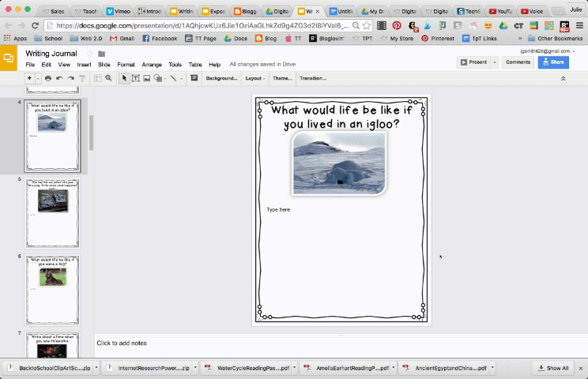Click the print icon
Screen dimensions: 588x379
click(x=48, y=78)
